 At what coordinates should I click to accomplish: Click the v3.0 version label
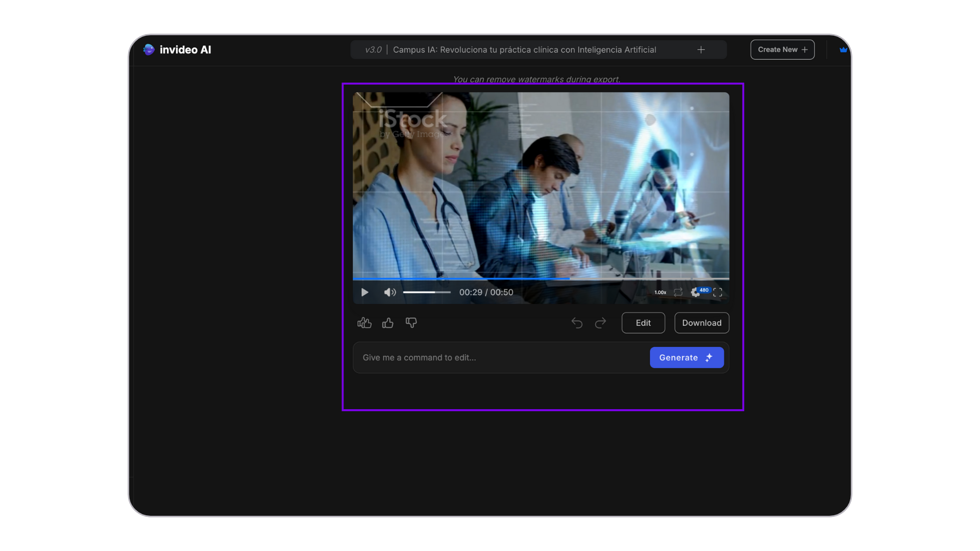click(x=373, y=49)
